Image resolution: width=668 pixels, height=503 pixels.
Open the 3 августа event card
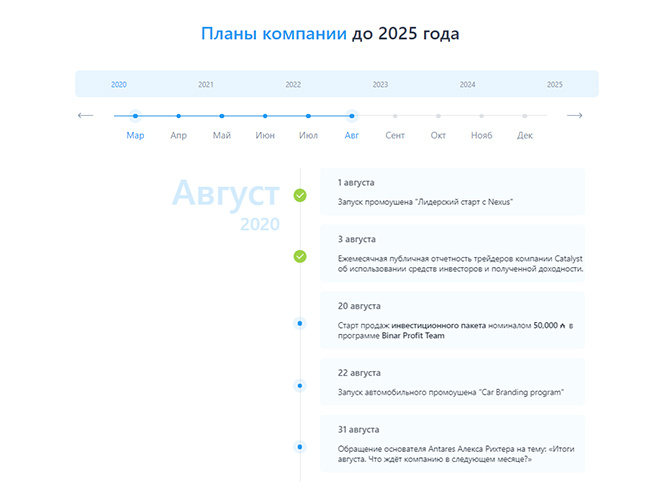(x=452, y=253)
